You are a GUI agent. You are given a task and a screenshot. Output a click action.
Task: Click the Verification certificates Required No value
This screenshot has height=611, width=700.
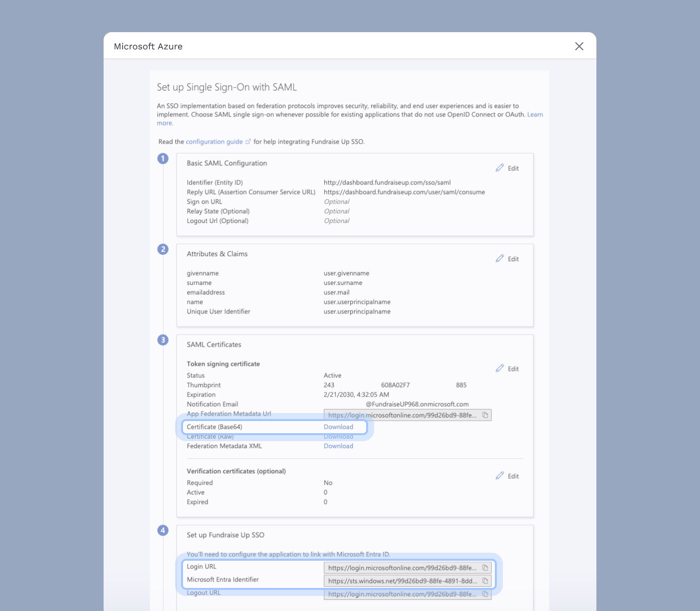(328, 483)
